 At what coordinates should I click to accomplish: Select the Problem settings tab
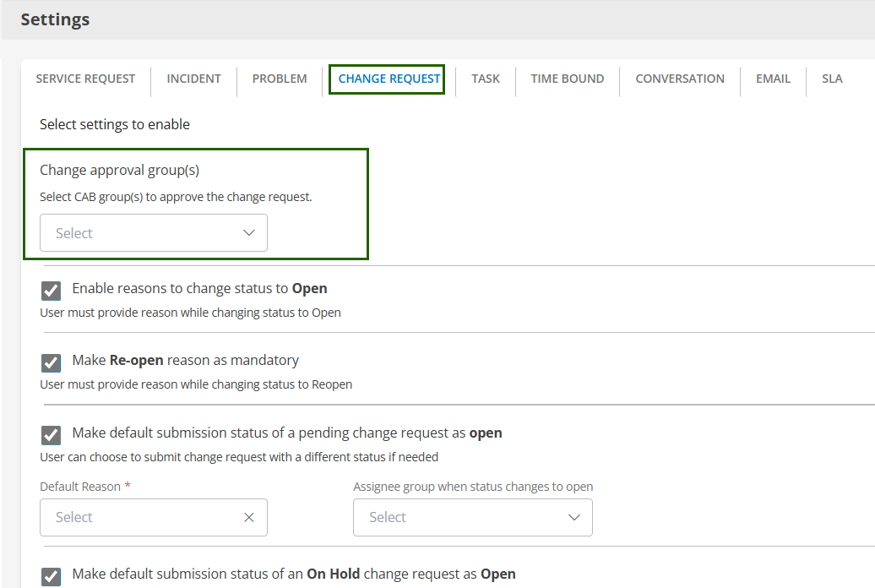point(280,79)
